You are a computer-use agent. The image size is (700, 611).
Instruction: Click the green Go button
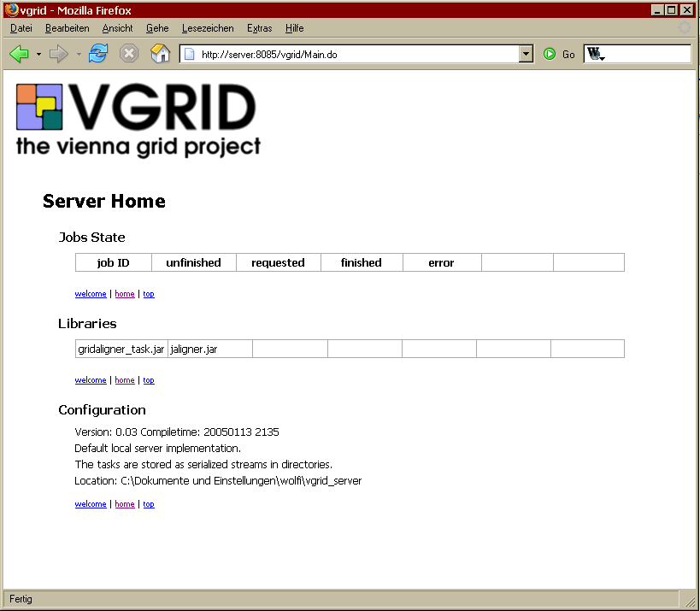coord(559,55)
